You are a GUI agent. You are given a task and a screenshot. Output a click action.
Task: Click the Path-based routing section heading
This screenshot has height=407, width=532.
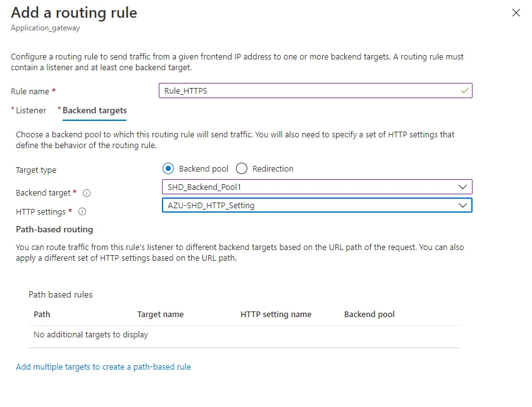coord(54,229)
